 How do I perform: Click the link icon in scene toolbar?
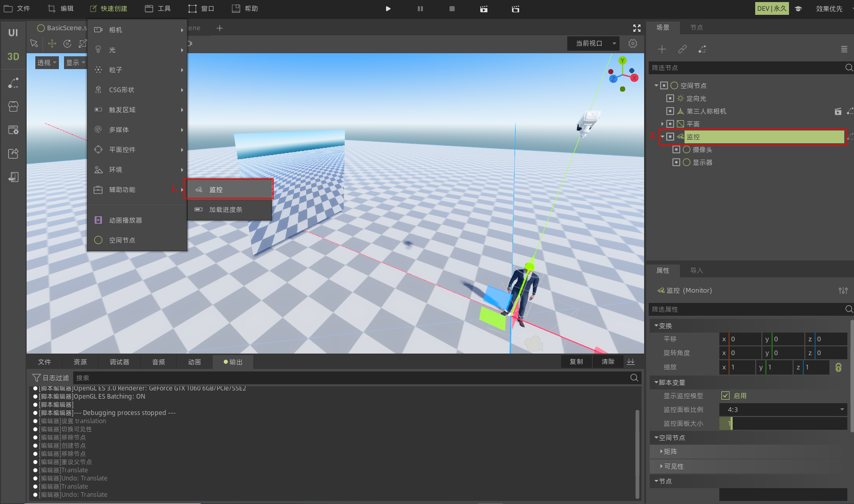pyautogui.click(x=682, y=49)
